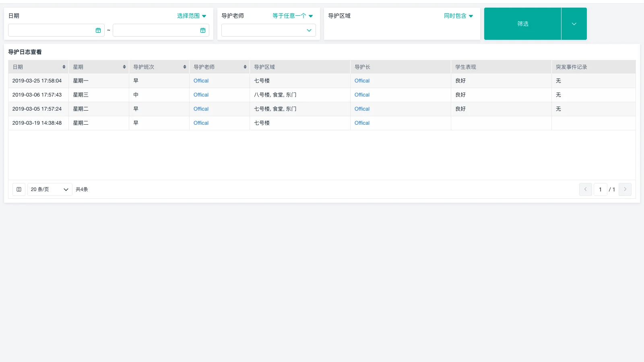Open the 同时包含 condition dropdown

458,16
